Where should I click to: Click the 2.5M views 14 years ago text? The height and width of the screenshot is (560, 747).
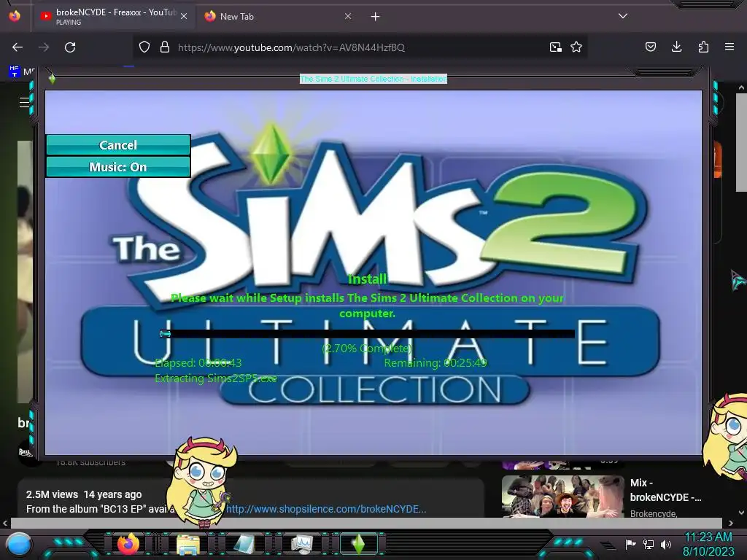tap(84, 494)
